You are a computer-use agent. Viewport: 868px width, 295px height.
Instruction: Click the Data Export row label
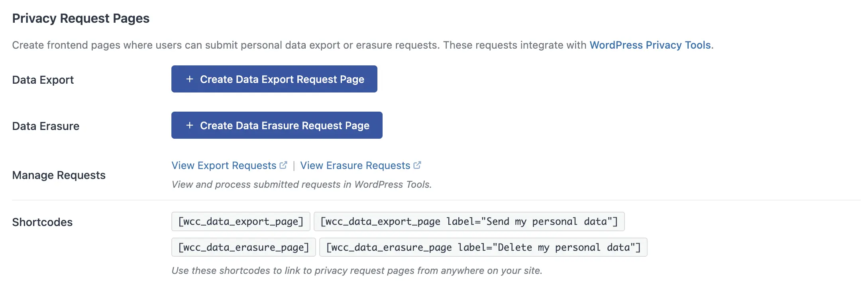[43, 80]
